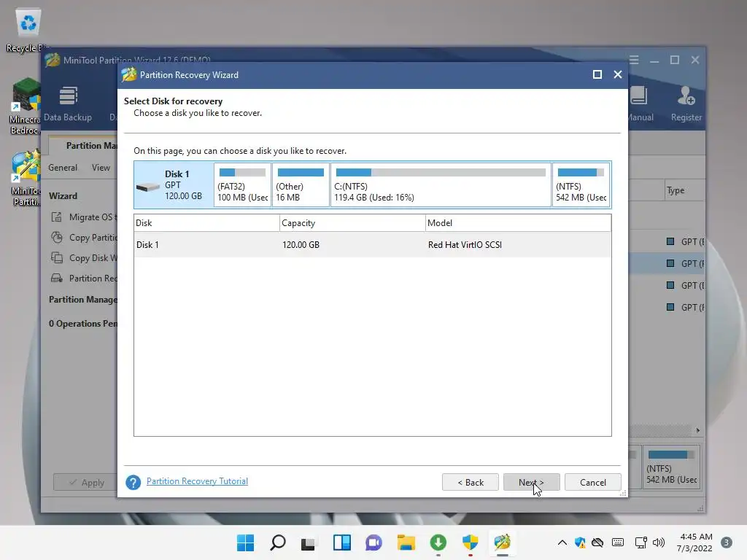Screen dimensions: 747x560
Task: Maximize the Partition Recovery Wizard dialog
Action: coord(597,74)
